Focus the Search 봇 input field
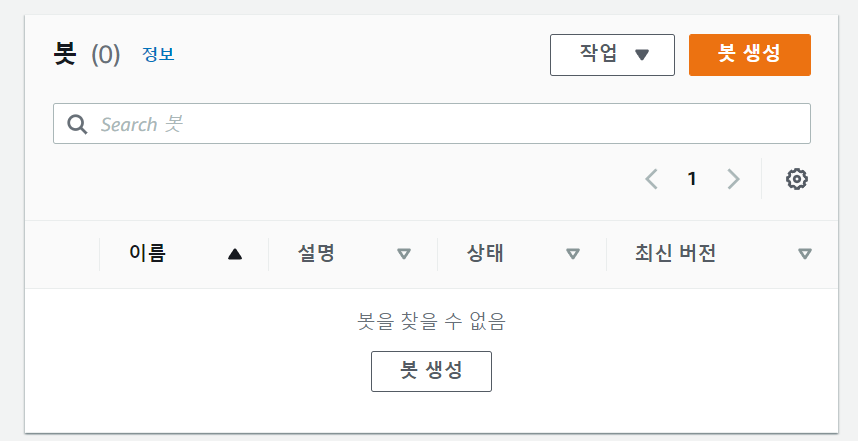The image size is (858, 441). pos(432,124)
